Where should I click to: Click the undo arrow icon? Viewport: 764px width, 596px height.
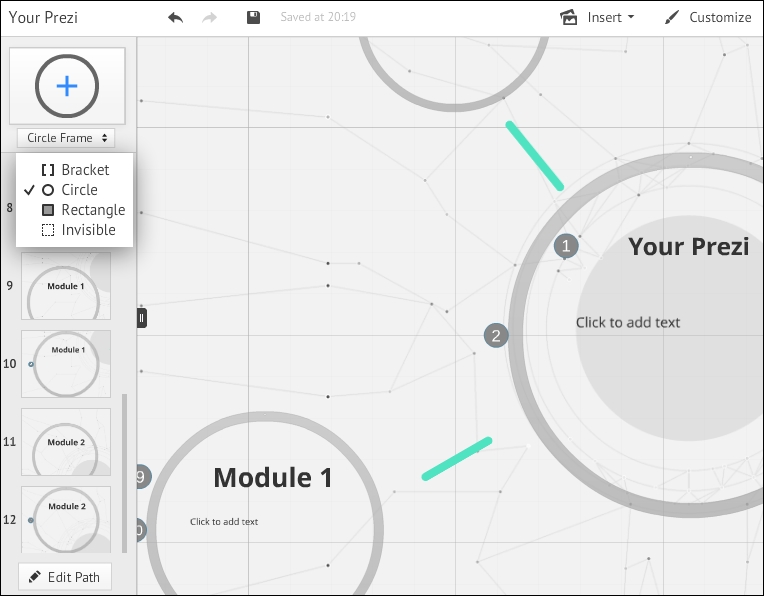click(x=175, y=18)
